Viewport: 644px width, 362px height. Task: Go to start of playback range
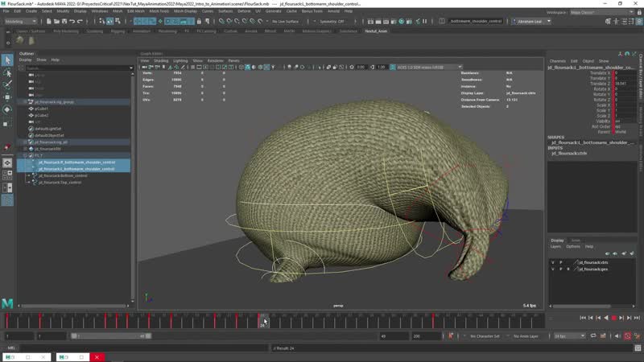[x=583, y=318]
